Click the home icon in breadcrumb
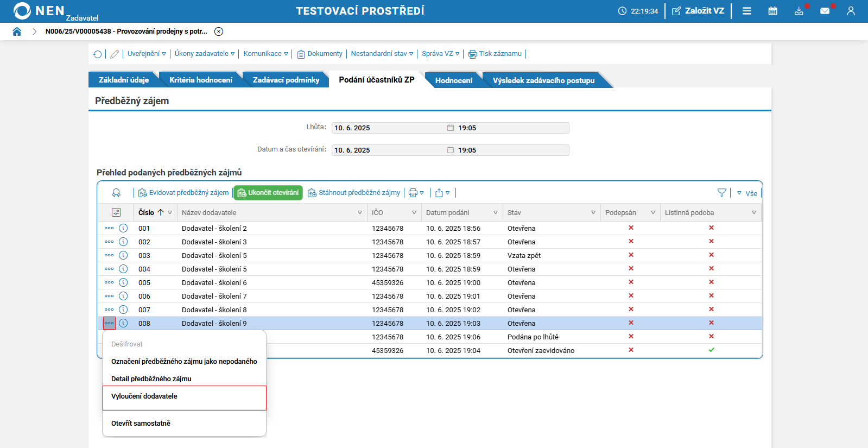 click(17, 31)
